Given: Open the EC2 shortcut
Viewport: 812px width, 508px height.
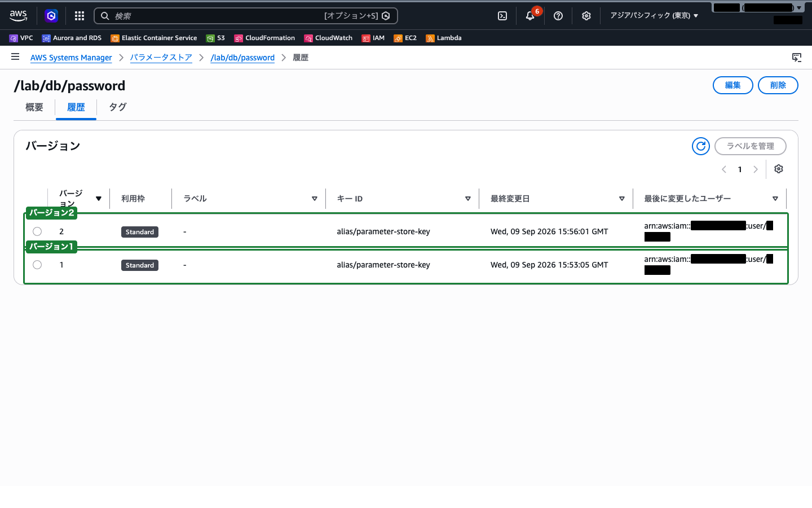Looking at the screenshot, I should click(405, 38).
